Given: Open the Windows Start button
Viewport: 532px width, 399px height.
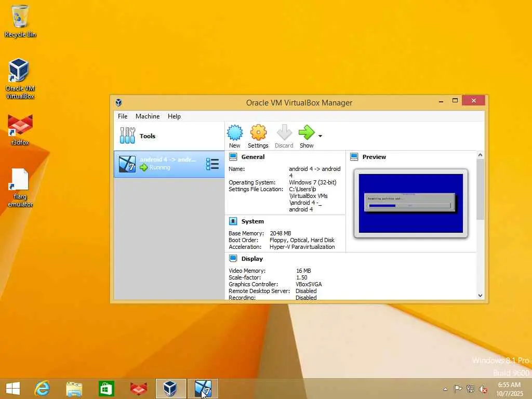Looking at the screenshot, I should click(13, 389).
